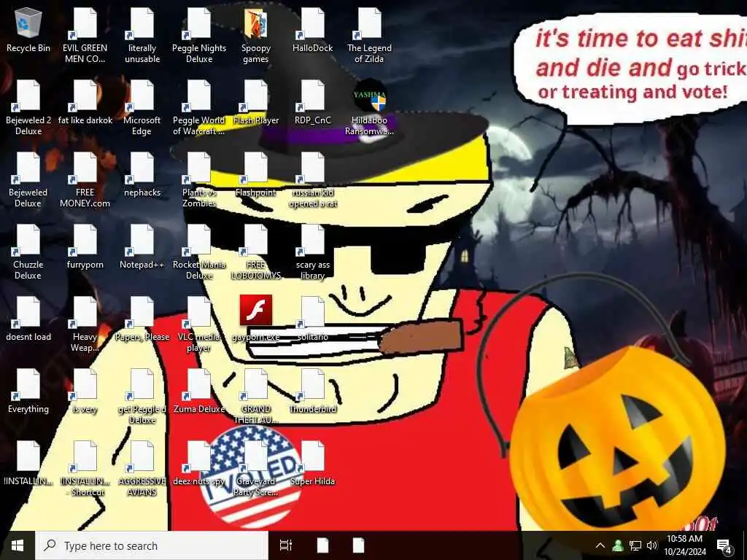Show hidden system tray icons
This screenshot has width=747, height=560.
(x=600, y=545)
